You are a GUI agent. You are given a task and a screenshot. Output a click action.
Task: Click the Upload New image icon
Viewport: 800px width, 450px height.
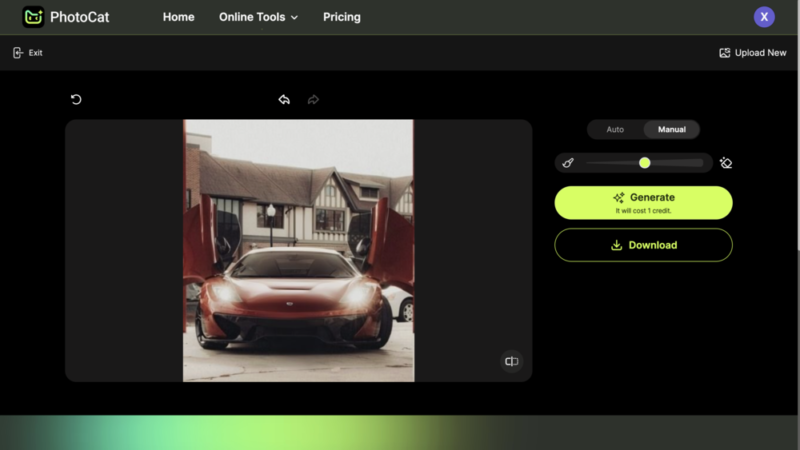724,53
